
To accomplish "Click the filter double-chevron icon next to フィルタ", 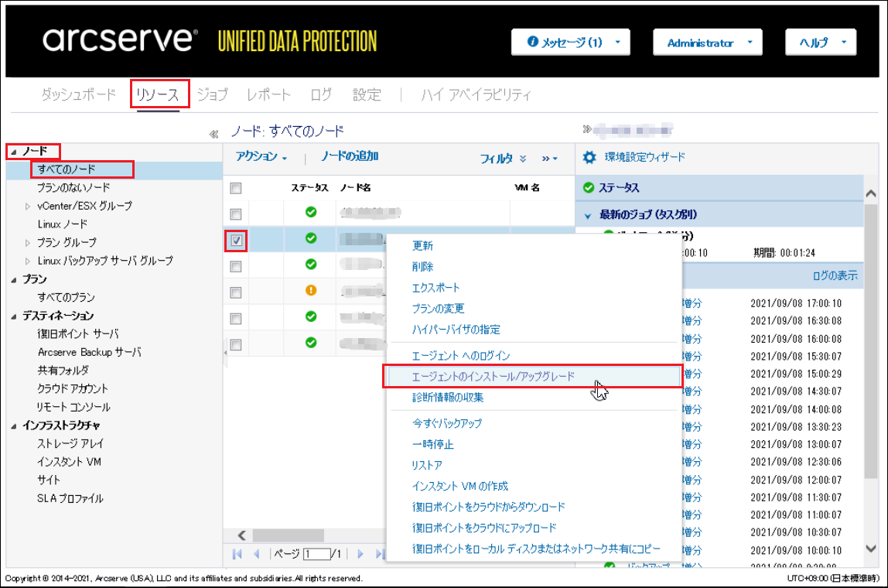I will [523, 159].
